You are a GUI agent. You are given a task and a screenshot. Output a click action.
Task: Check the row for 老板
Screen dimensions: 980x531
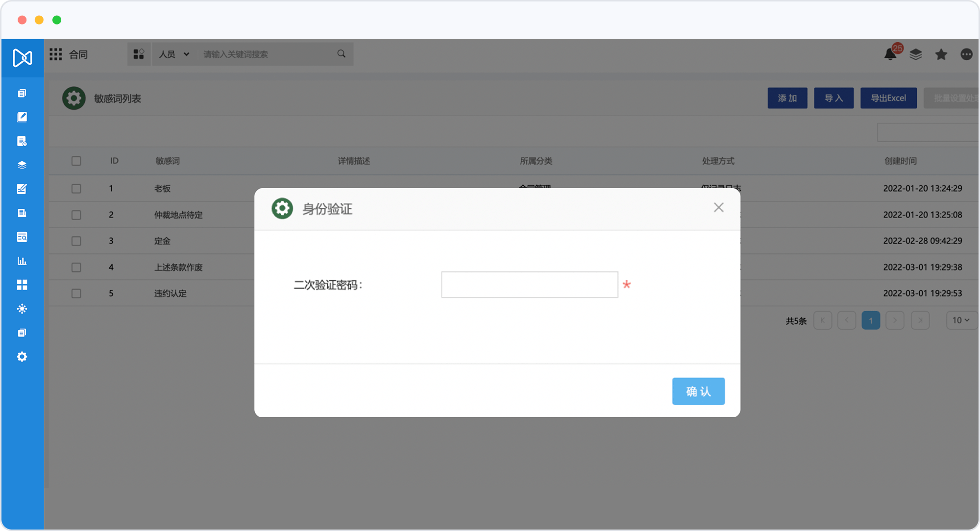[76, 189]
